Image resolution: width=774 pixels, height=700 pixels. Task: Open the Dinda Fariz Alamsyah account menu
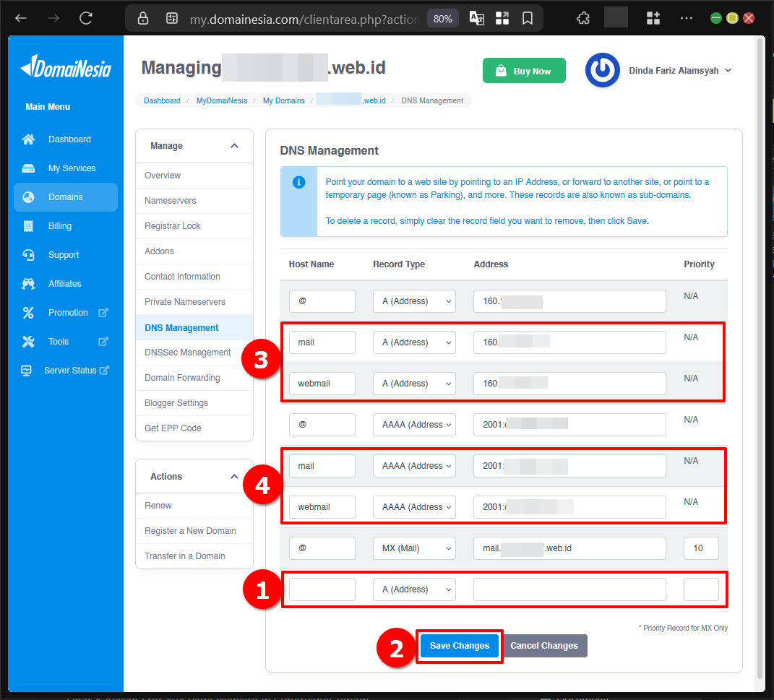(679, 70)
